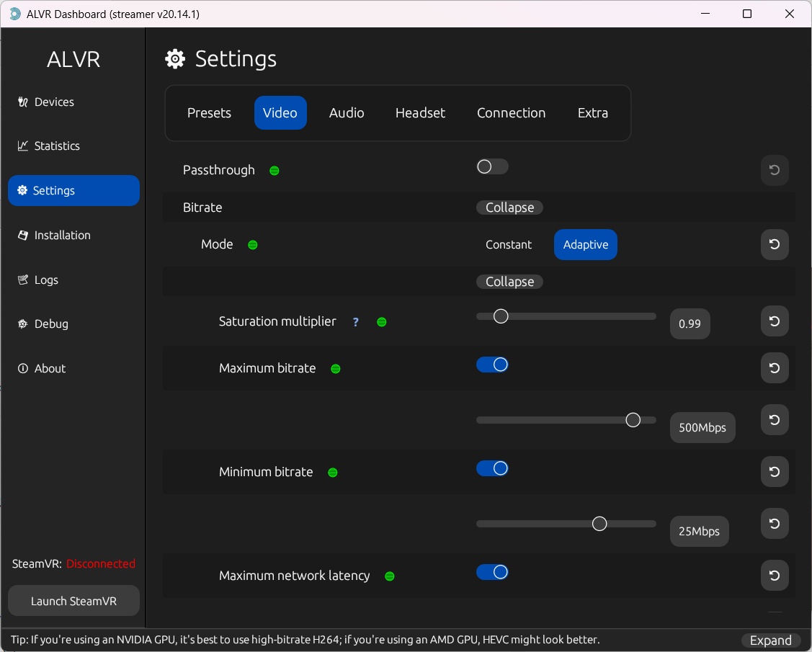Click the Installation sidebar icon
This screenshot has width=812, height=652.
(22, 236)
